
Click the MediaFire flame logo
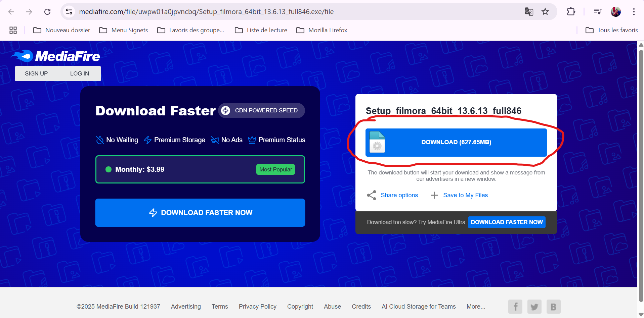(x=23, y=56)
